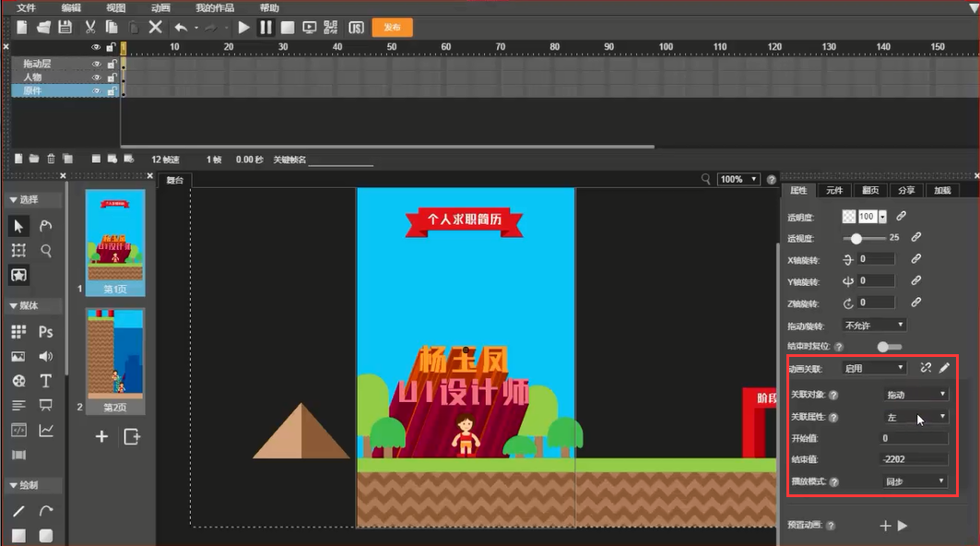Image resolution: width=980 pixels, height=546 pixels.
Task: Open the 编辑 menu
Action: pos(71,7)
